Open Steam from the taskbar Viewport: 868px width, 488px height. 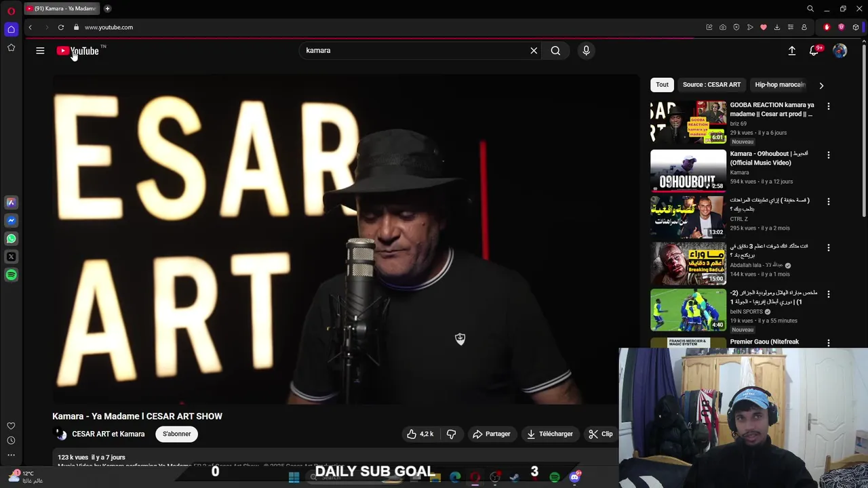pyautogui.click(x=515, y=477)
